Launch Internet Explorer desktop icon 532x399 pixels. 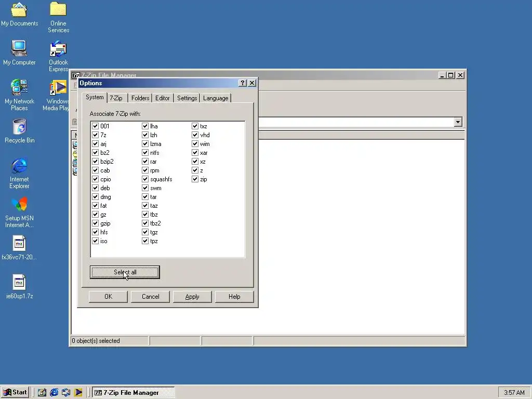(19, 173)
